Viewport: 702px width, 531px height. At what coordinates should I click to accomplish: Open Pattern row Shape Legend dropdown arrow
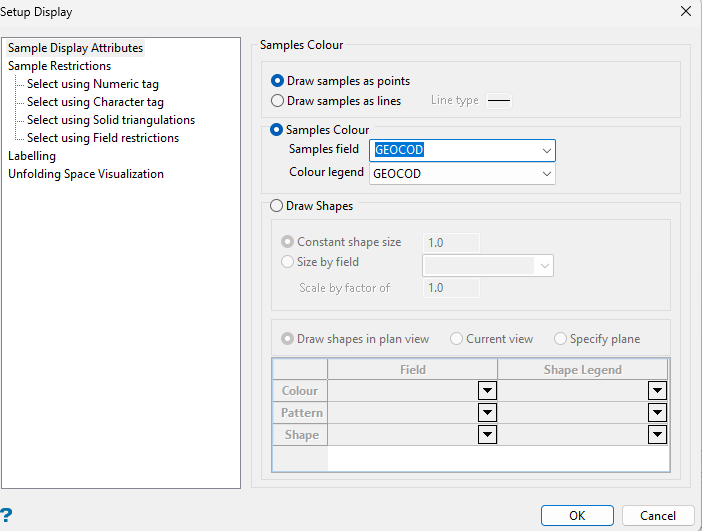click(657, 413)
